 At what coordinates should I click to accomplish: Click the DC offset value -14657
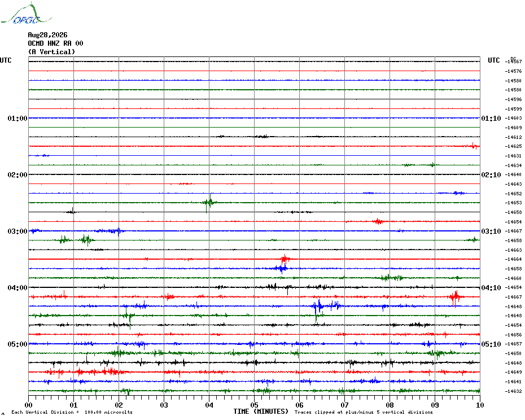click(513, 344)
